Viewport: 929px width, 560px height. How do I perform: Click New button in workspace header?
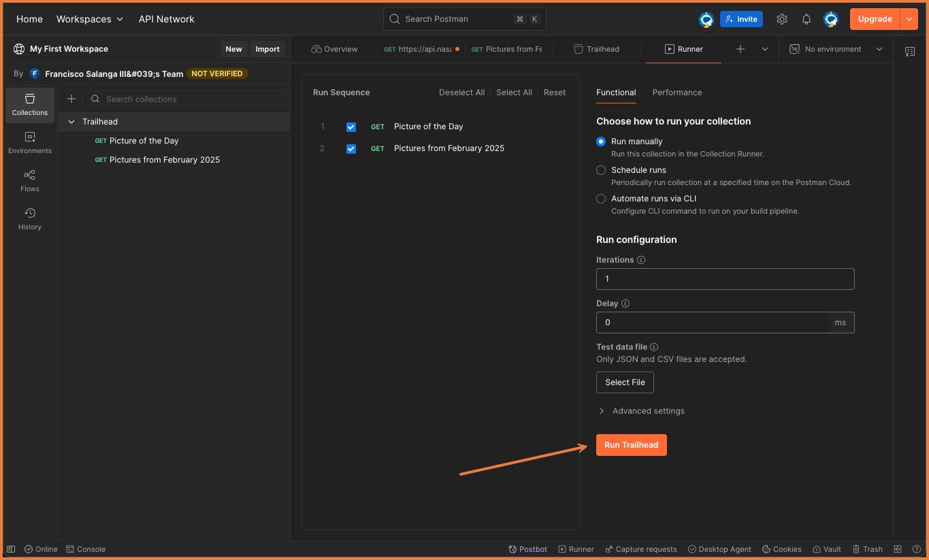pos(233,49)
